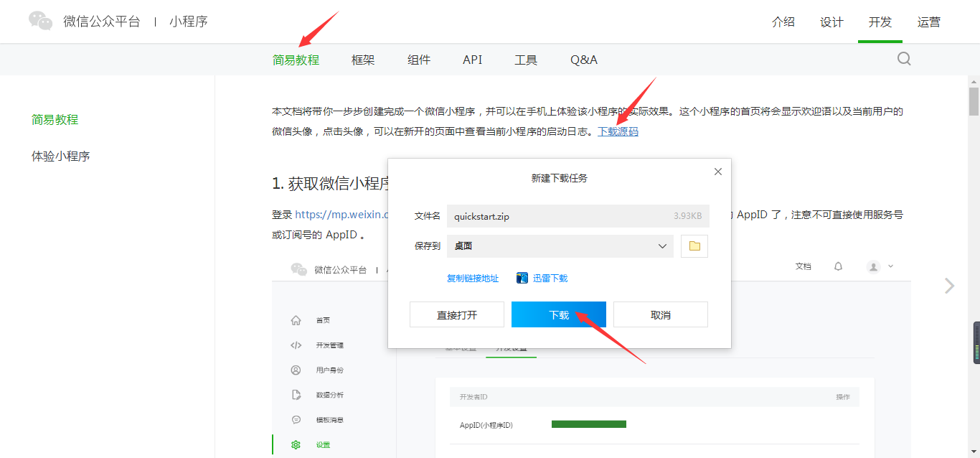This screenshot has height=458, width=980.
Task: Click the 开发者ID column header
Action: tap(474, 397)
